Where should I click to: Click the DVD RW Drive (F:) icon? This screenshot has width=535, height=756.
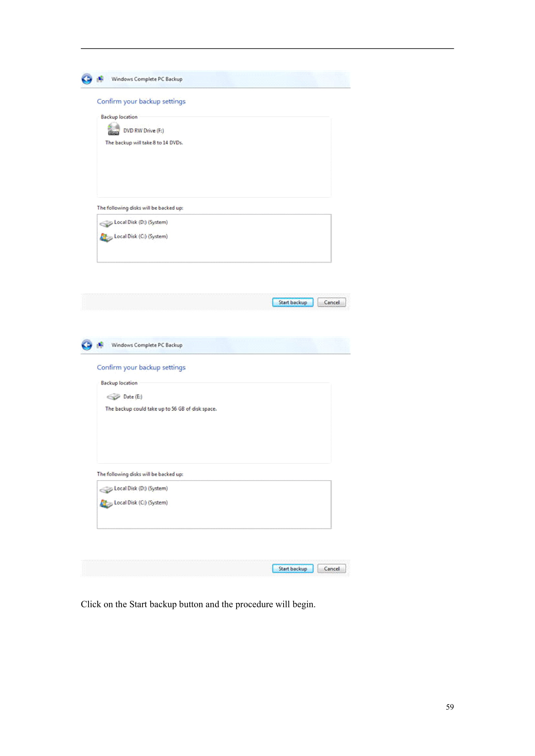click(114, 129)
